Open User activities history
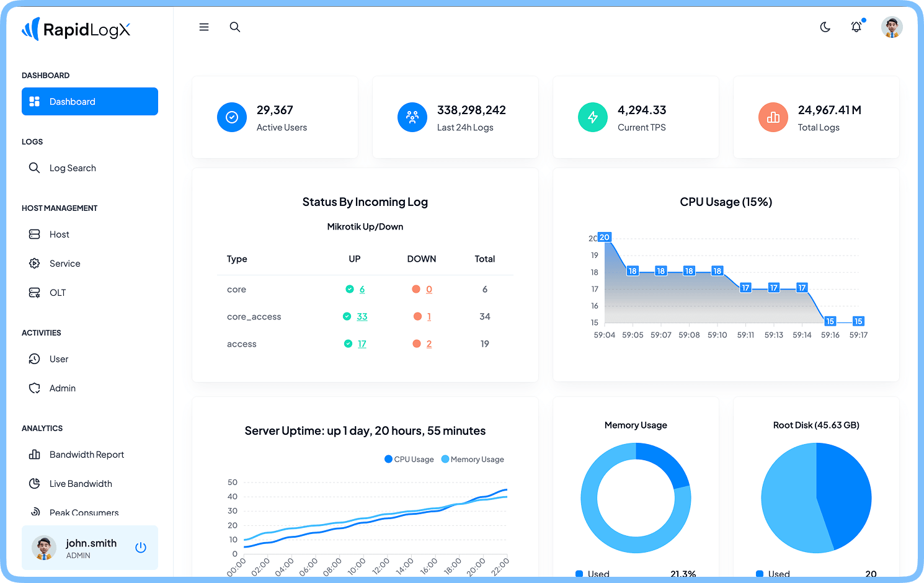 coord(59,359)
